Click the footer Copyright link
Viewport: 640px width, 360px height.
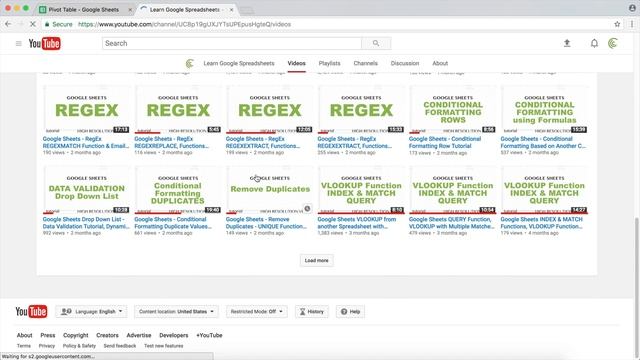76,335
